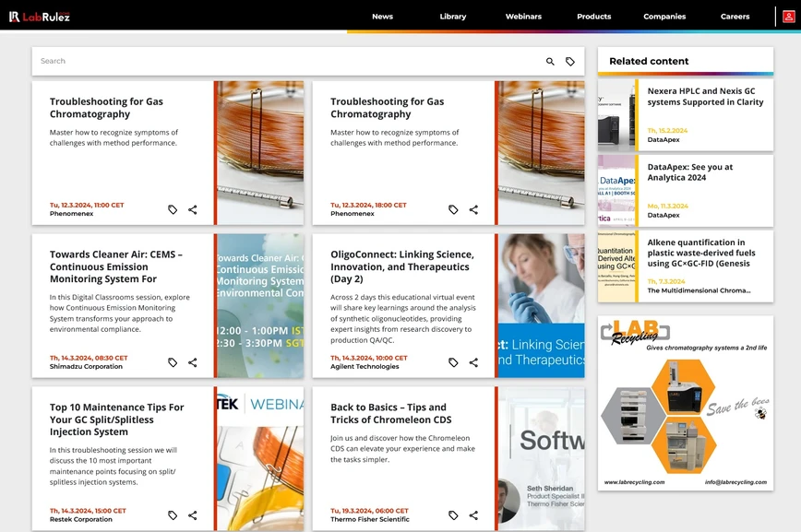Image resolution: width=801 pixels, height=532 pixels.
Task: Open the Companies menu
Action: point(664,17)
